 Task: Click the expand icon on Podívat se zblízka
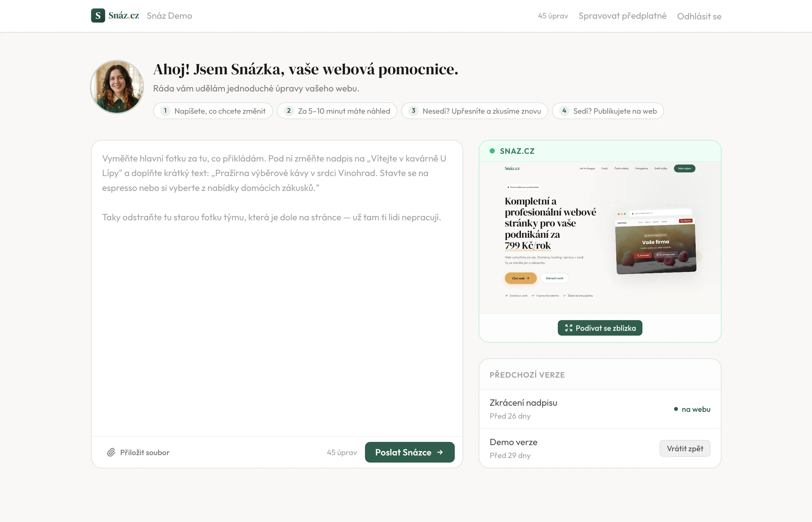(568, 328)
